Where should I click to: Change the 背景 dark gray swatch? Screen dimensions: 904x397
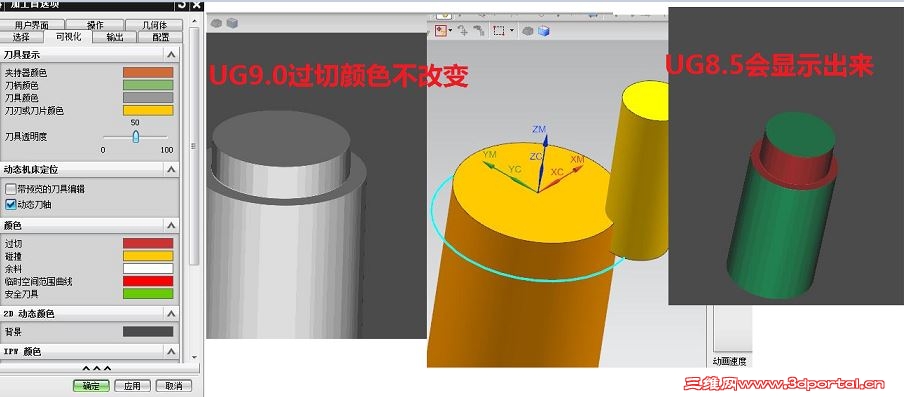point(148,332)
